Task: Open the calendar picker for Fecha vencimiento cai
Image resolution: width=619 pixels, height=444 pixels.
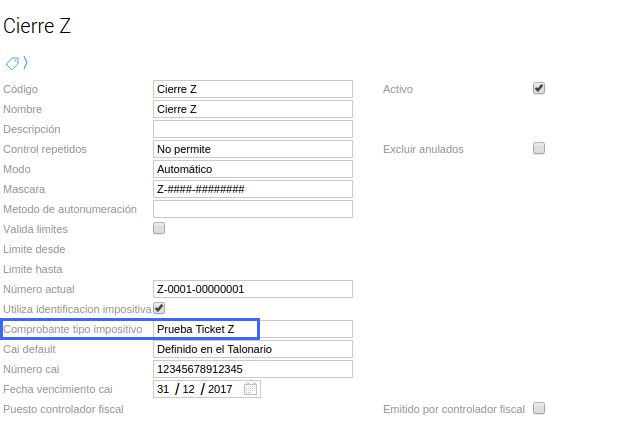Action: point(250,389)
